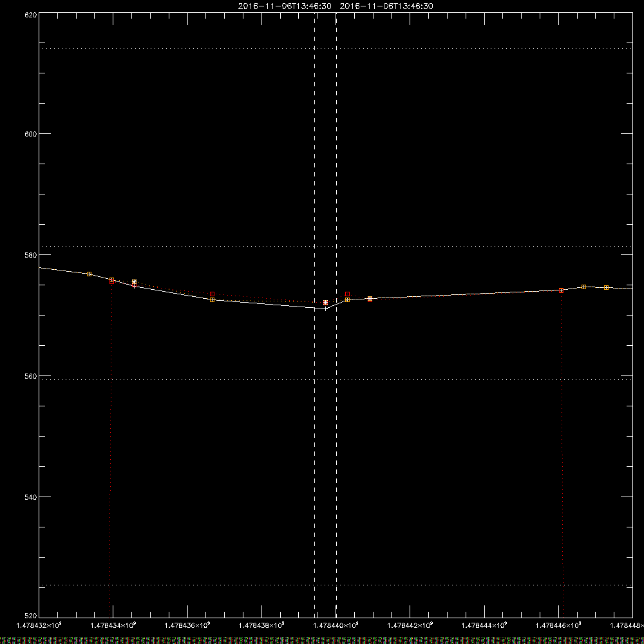Click the leftmost orange square data marker
This screenshot has height=644, width=644.
(89, 274)
